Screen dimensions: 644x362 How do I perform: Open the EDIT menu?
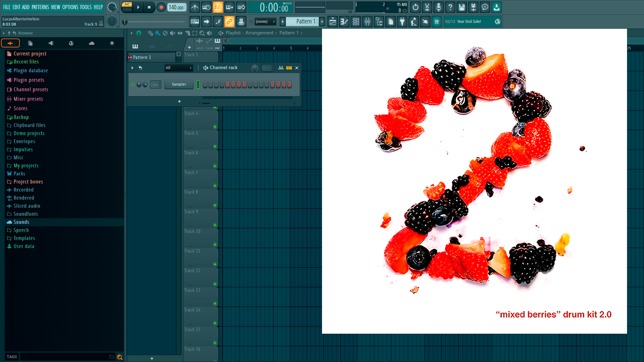click(17, 7)
